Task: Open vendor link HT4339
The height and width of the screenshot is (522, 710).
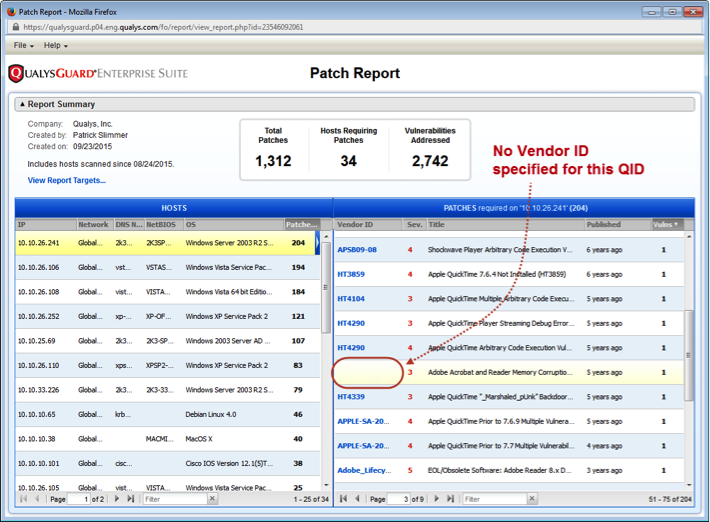Action: tap(351, 397)
